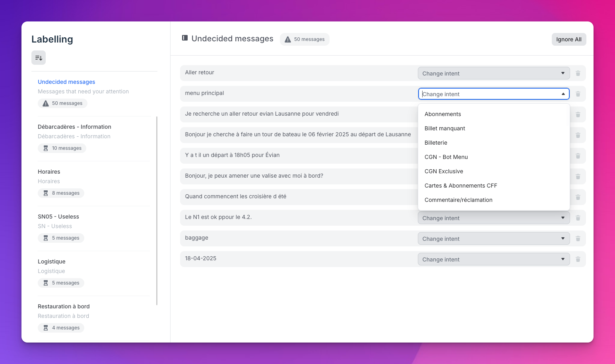This screenshot has width=615, height=364.
Task: Click the Ignore All button
Action: 569,39
